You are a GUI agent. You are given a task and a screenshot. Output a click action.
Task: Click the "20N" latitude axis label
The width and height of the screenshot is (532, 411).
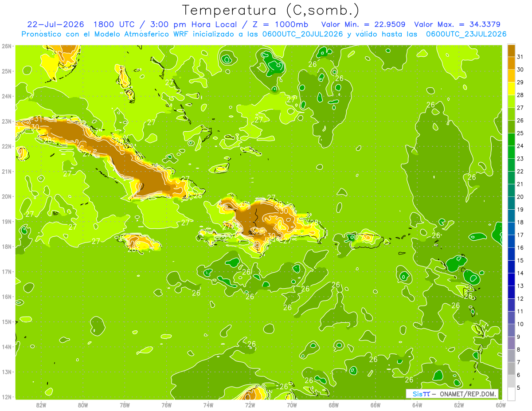pos(7,196)
